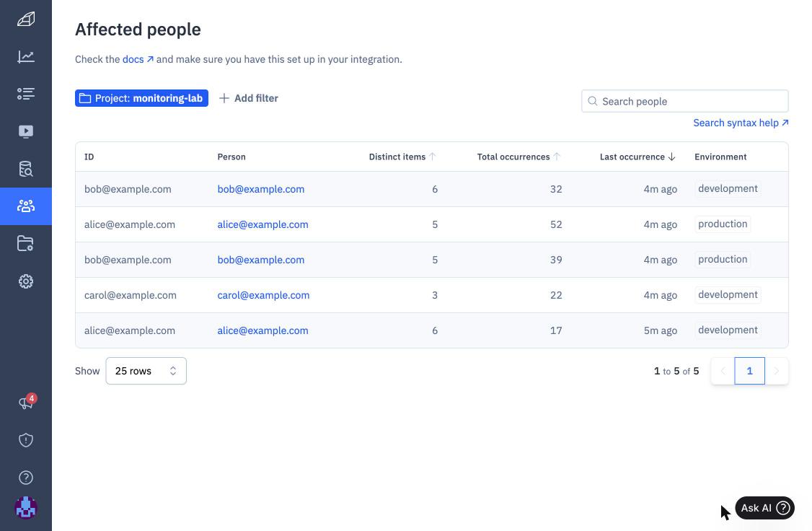Screen dimensions: 812x531
Task: Open bob@example.com link with 32 occurrences
Action: 260,189
